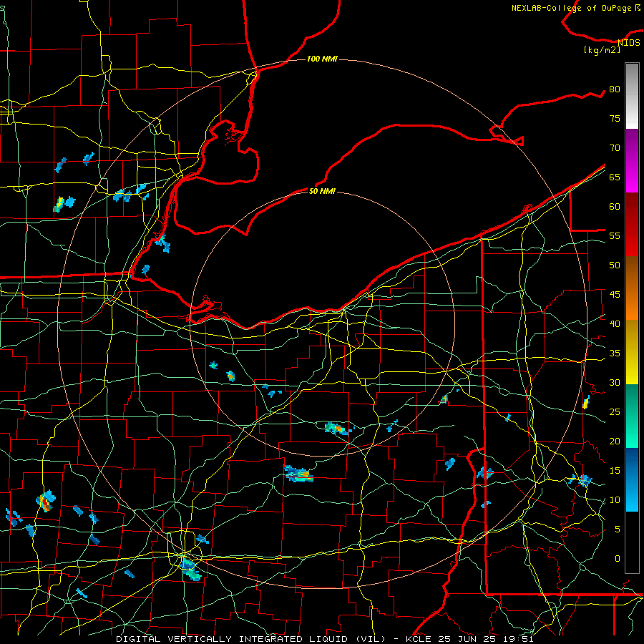Select the 40 scale value

[615, 324]
